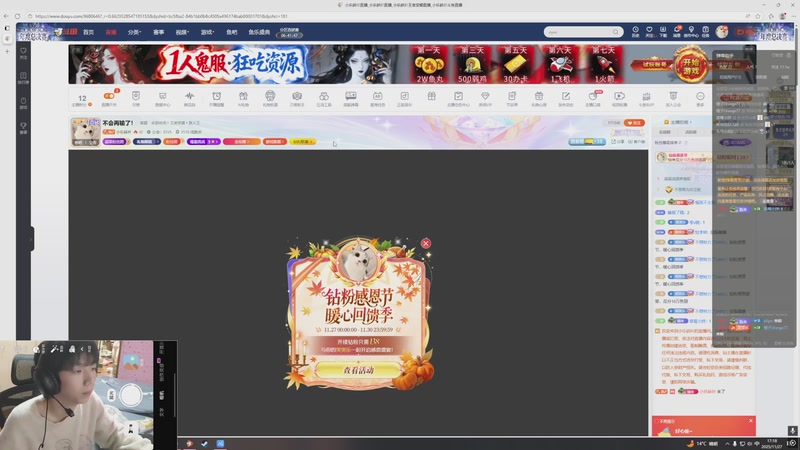This screenshot has height=450, width=800.
Task: Click the orange 关注 follow button
Action: [x=634, y=123]
